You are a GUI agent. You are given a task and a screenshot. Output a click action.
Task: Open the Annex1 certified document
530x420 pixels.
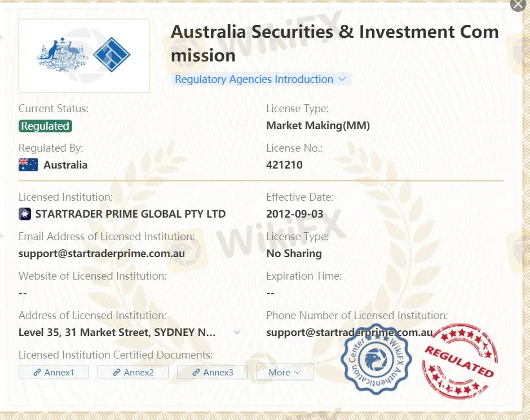[54, 372]
